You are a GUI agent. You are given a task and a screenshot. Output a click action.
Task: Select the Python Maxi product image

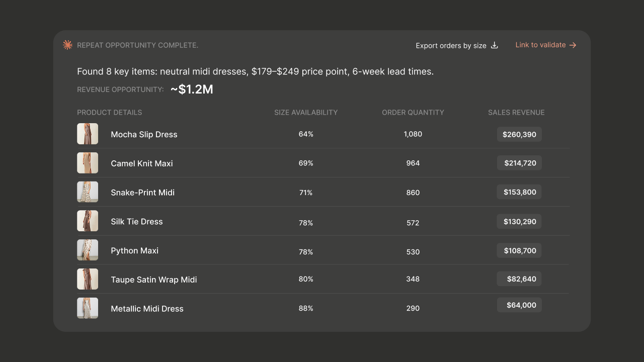click(88, 250)
